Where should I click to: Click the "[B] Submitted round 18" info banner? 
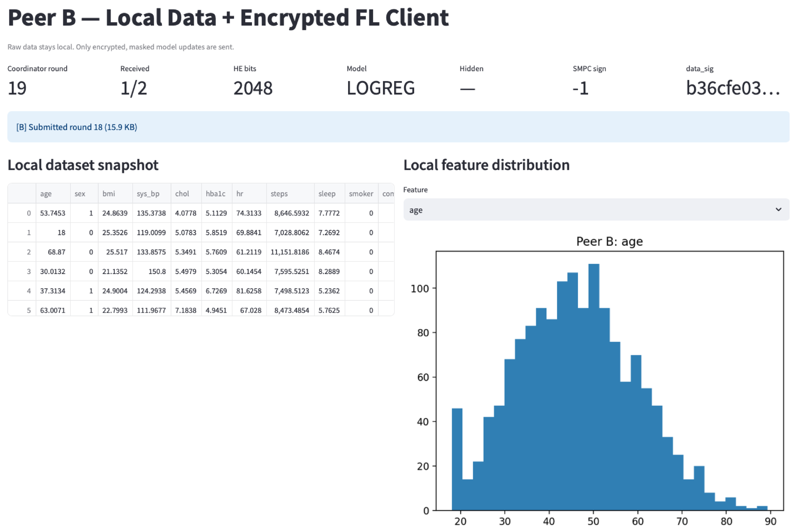click(x=77, y=127)
